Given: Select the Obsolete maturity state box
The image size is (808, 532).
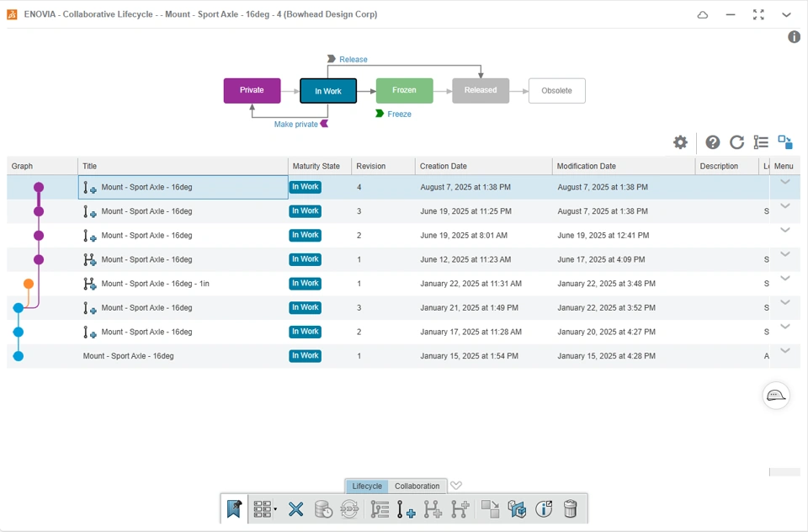Looking at the screenshot, I should click(x=557, y=91).
